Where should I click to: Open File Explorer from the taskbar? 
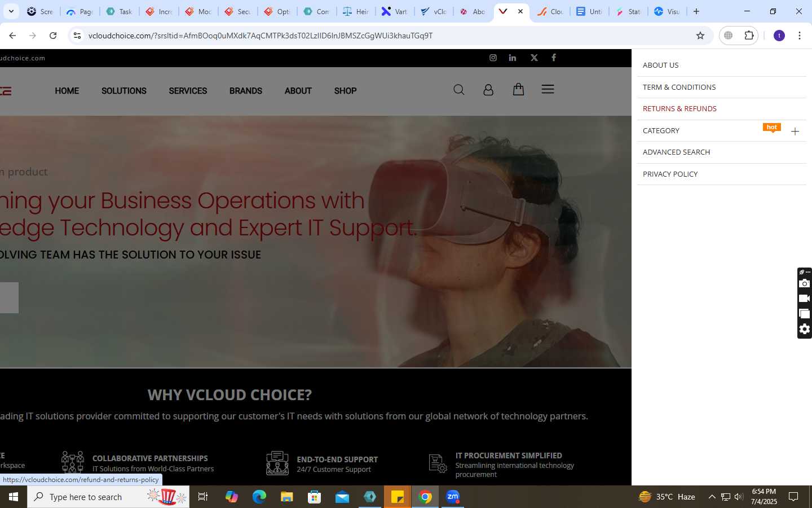click(287, 497)
